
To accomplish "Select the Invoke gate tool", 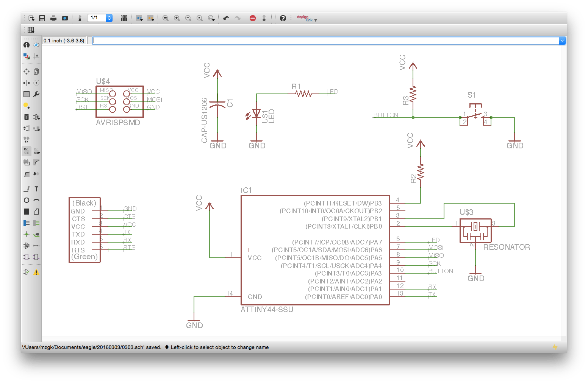I will pyautogui.click(x=36, y=174).
